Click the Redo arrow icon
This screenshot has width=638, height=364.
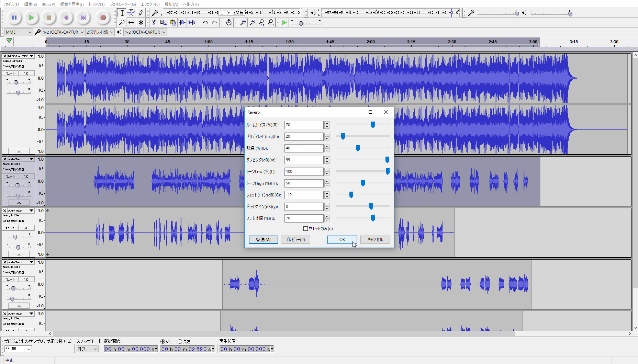point(215,23)
